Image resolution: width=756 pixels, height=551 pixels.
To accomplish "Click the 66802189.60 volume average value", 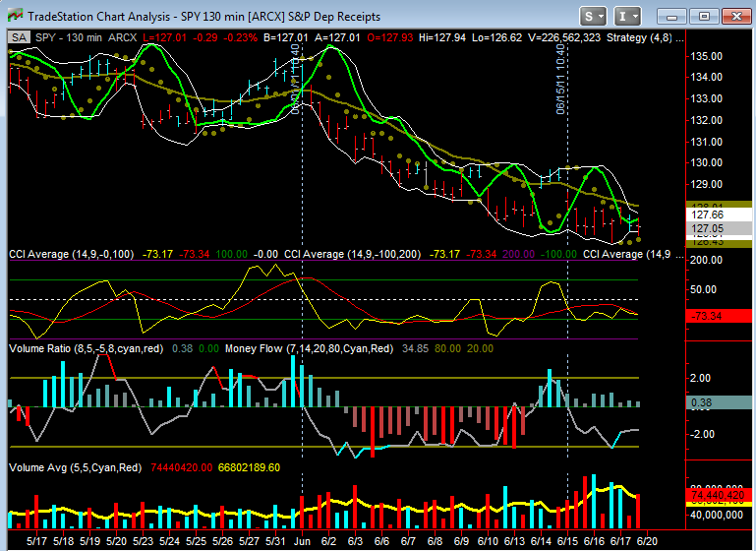I will (x=249, y=467).
